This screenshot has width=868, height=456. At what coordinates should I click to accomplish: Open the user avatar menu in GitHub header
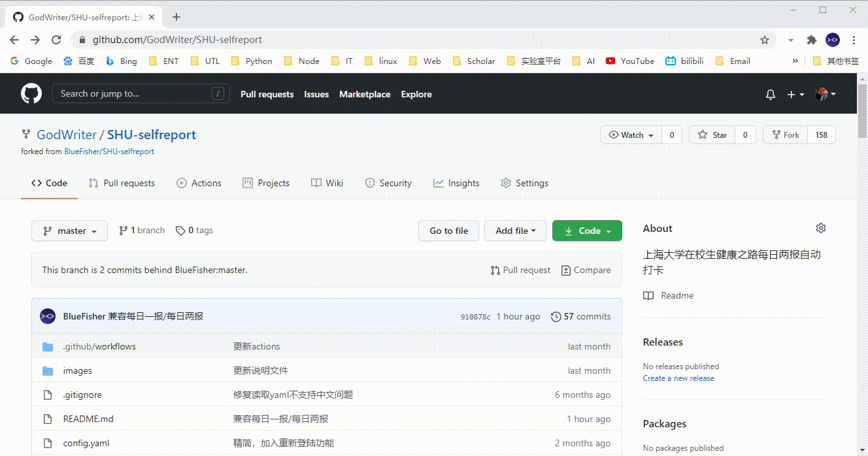[x=826, y=95]
